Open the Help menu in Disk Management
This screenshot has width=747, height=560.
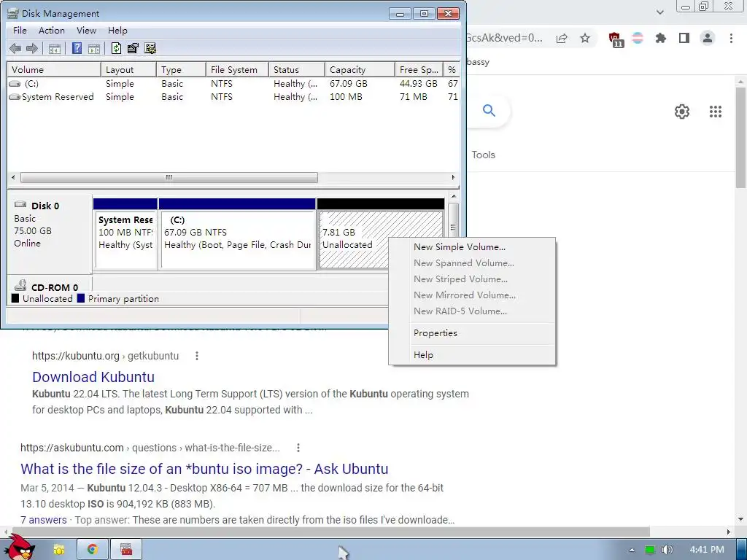coord(117,31)
